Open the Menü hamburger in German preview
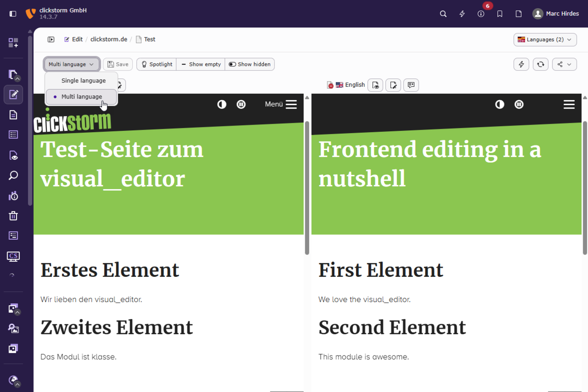588x392 pixels. 281,104
